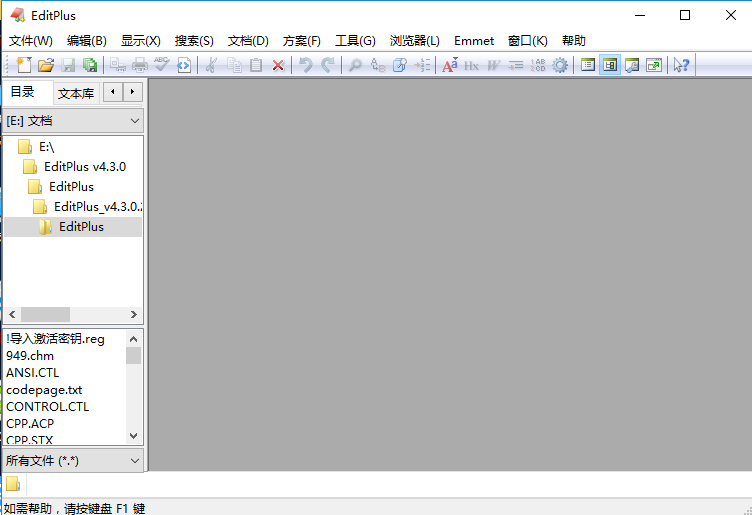This screenshot has height=515, width=752.
Task: Click the Save All toolbar icon
Action: click(90, 65)
